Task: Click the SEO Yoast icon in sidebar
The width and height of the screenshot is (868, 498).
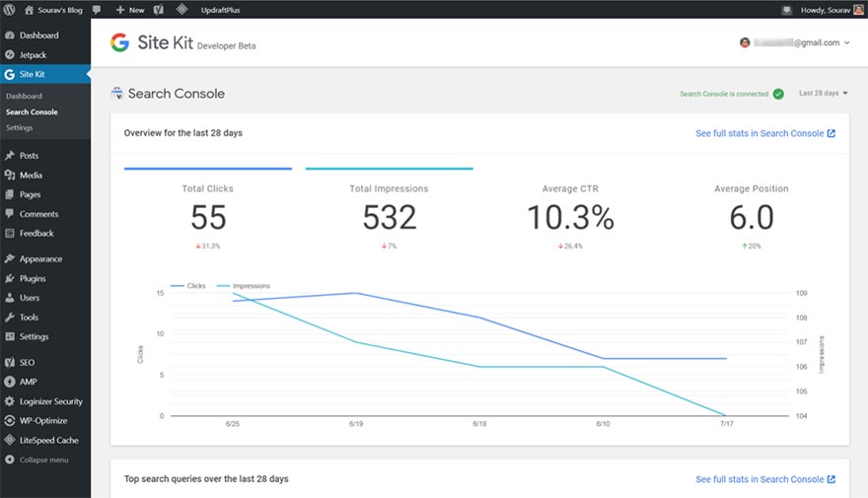Action: (10, 363)
